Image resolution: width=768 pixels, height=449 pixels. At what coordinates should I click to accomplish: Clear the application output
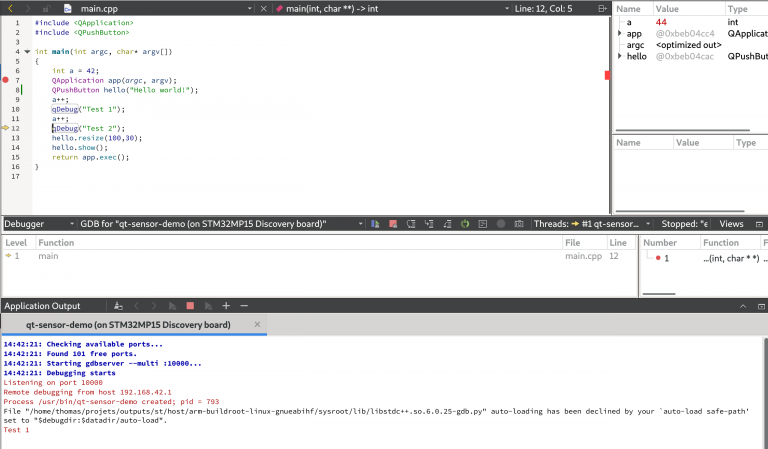pos(118,306)
